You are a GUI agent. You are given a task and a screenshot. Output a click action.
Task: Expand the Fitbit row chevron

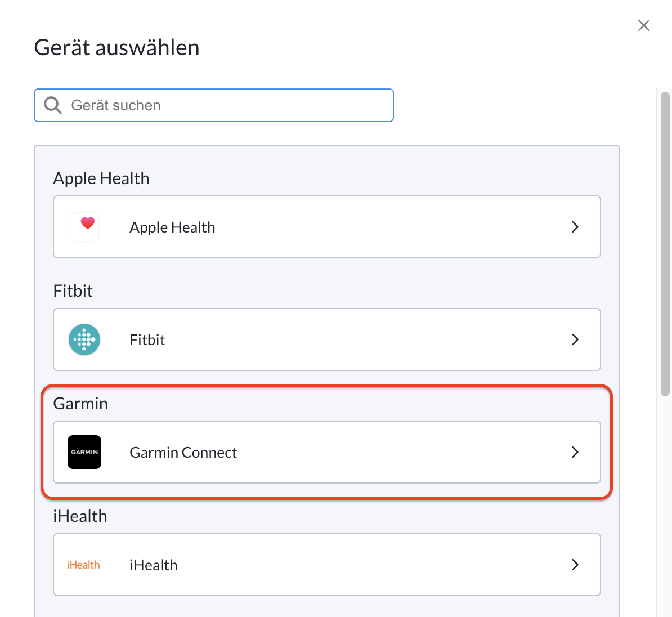click(575, 339)
